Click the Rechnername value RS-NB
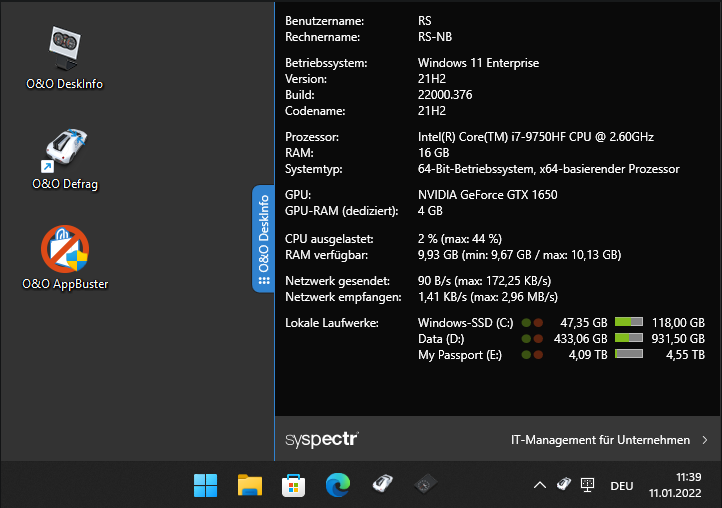722x508 pixels. 435,37
